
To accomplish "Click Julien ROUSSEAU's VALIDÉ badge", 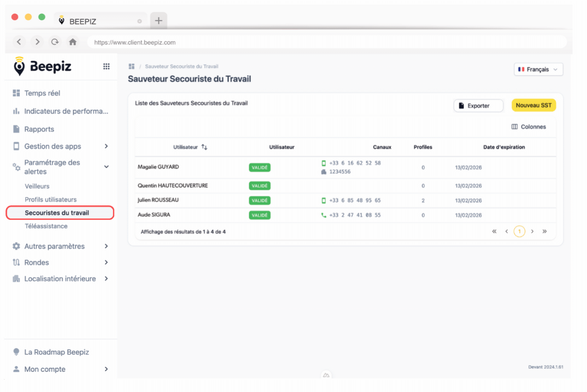I will click(x=259, y=200).
